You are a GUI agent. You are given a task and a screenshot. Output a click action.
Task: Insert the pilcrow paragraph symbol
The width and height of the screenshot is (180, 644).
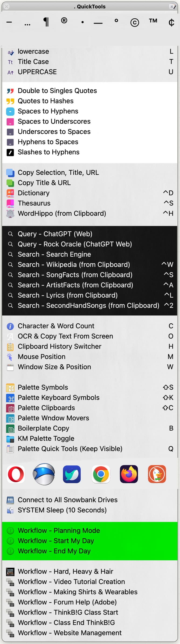tap(46, 22)
